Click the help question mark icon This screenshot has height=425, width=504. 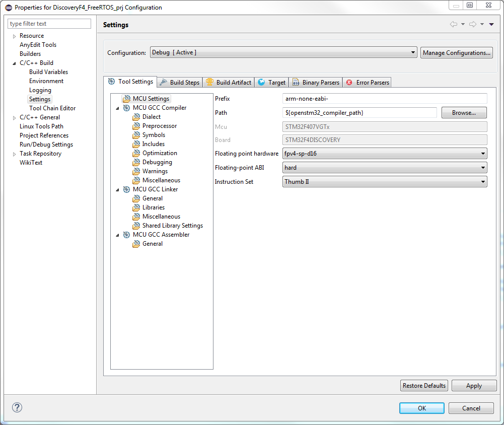pos(17,407)
